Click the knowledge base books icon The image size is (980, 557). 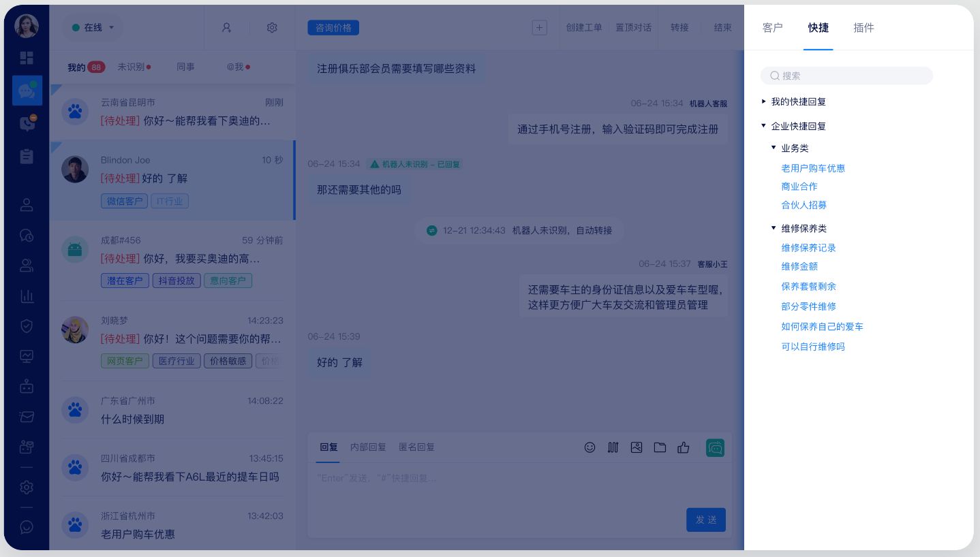pyautogui.click(x=613, y=447)
